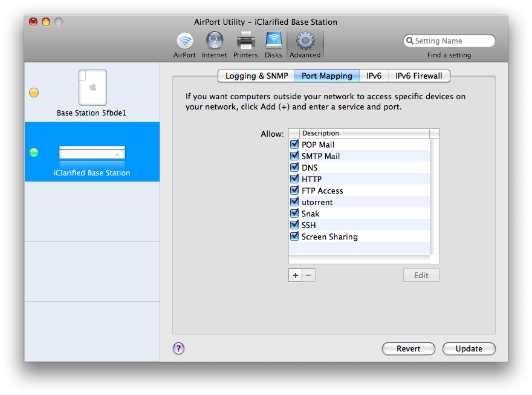Select the SMTP Mail row text
This screenshot has height=395, width=532.
click(320, 157)
